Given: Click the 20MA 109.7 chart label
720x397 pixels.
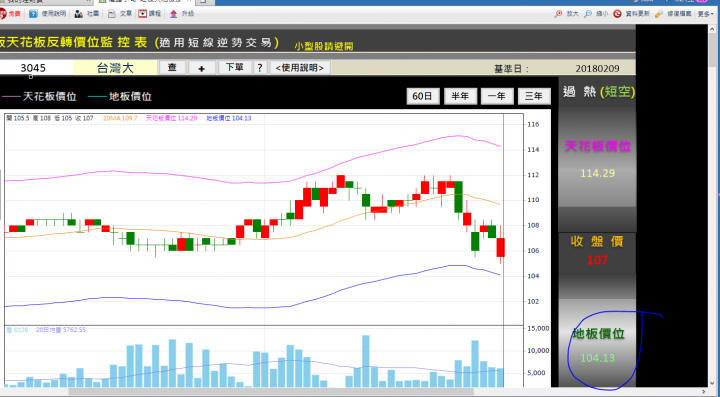Looking at the screenshot, I should (x=120, y=118).
